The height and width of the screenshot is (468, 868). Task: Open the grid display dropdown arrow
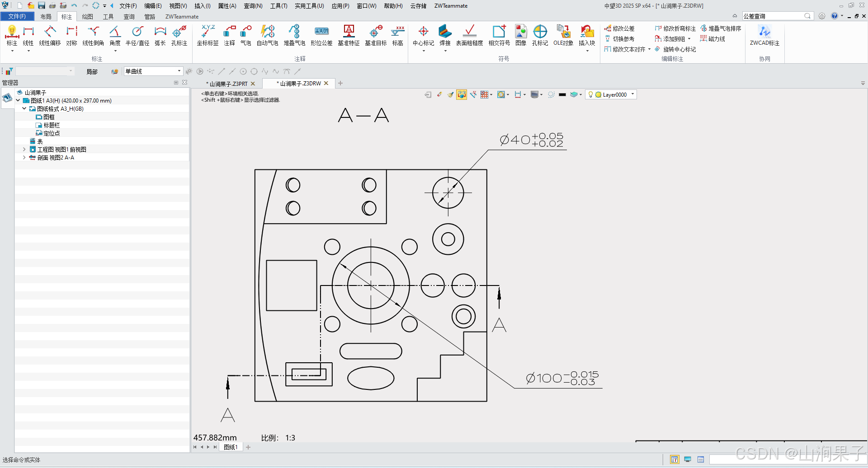(x=491, y=94)
